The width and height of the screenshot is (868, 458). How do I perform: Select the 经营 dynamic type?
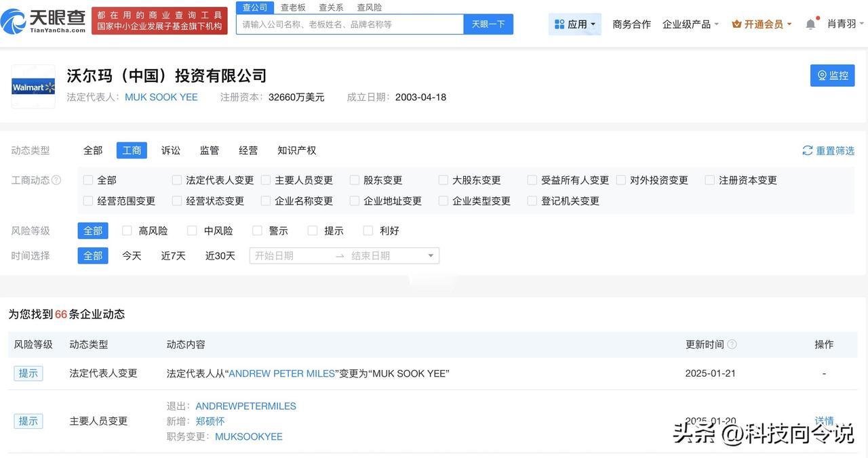click(x=248, y=150)
